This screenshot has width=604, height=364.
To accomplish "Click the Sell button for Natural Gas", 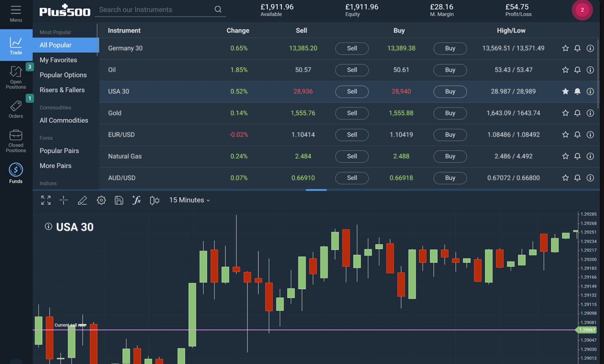I will click(x=352, y=157).
